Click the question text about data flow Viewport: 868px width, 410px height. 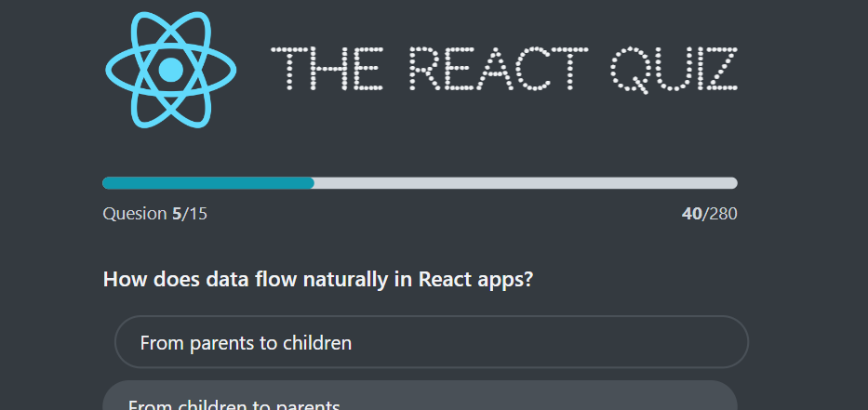tap(318, 280)
